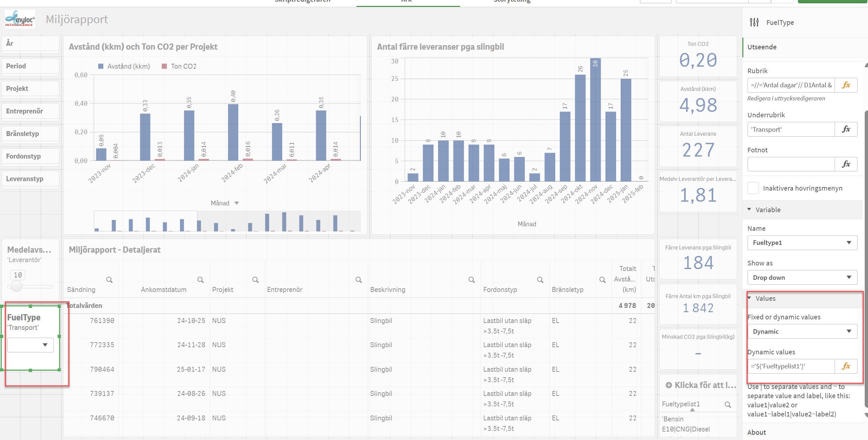Click the FuelType properties sliders icon
The height and width of the screenshot is (440, 868).
tap(754, 22)
